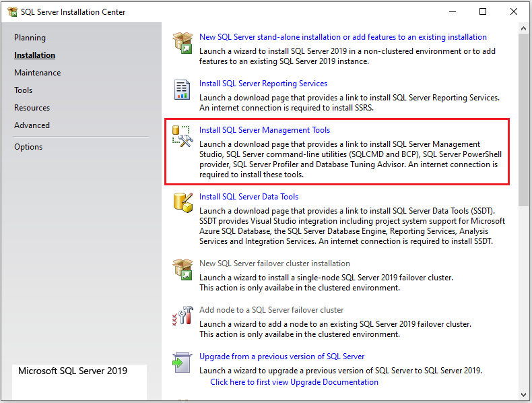Image resolution: width=532 pixels, height=403 pixels.
Task: Open the Planning section in sidebar
Action: click(30, 38)
